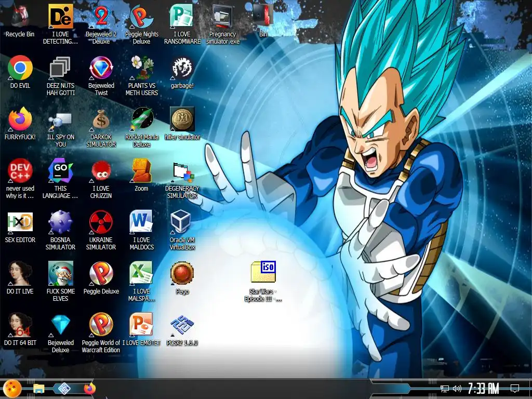Open the 'I LOVE RANSOMWARE' Publisher shortcut
The width and height of the screenshot is (532, 399).
click(x=182, y=16)
